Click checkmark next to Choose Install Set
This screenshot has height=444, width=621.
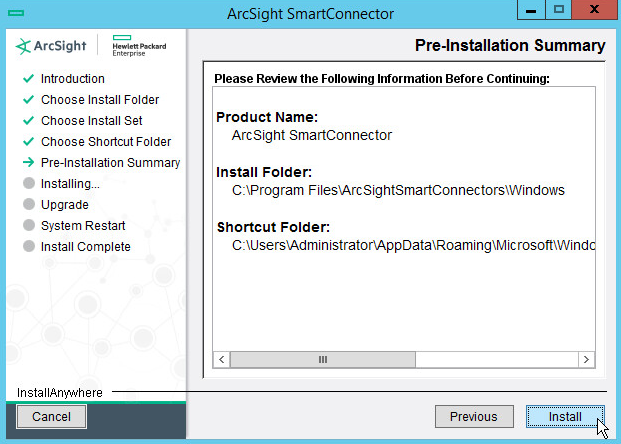pyautogui.click(x=27, y=121)
